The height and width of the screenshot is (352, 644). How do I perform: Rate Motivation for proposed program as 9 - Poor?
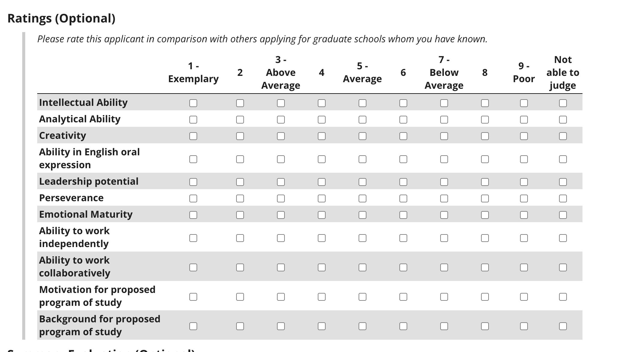point(524,297)
